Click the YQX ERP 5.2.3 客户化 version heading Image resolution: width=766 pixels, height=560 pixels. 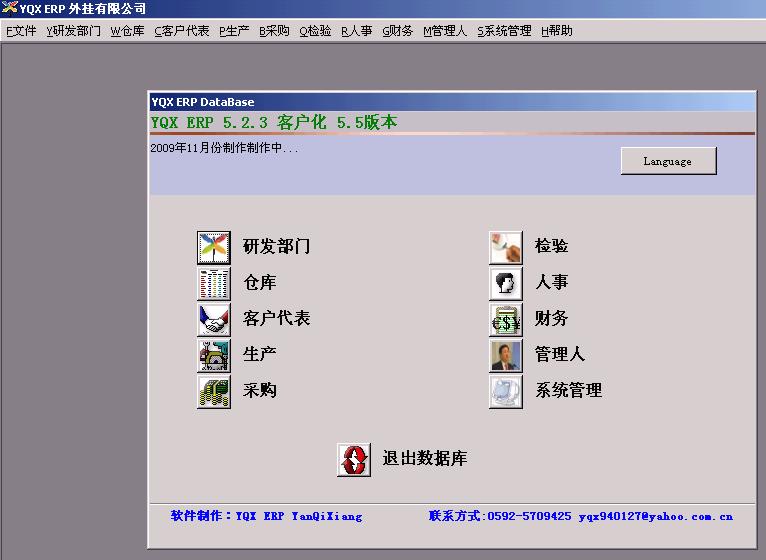point(274,122)
